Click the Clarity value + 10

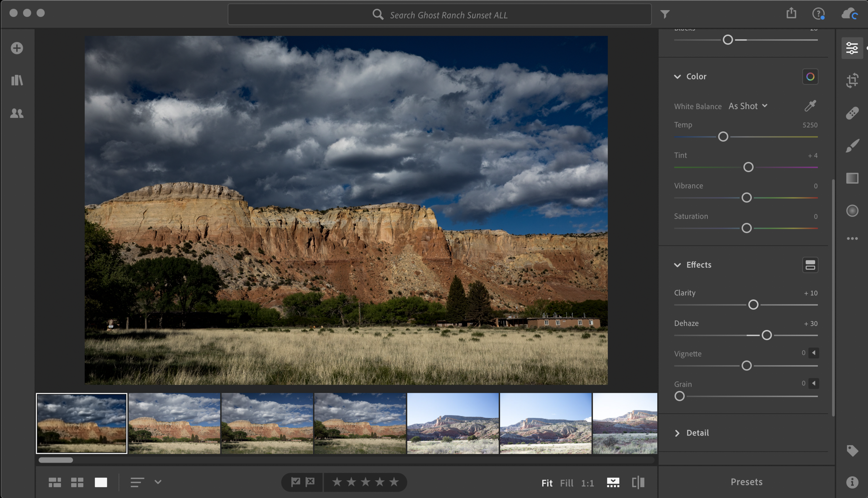[x=811, y=293]
